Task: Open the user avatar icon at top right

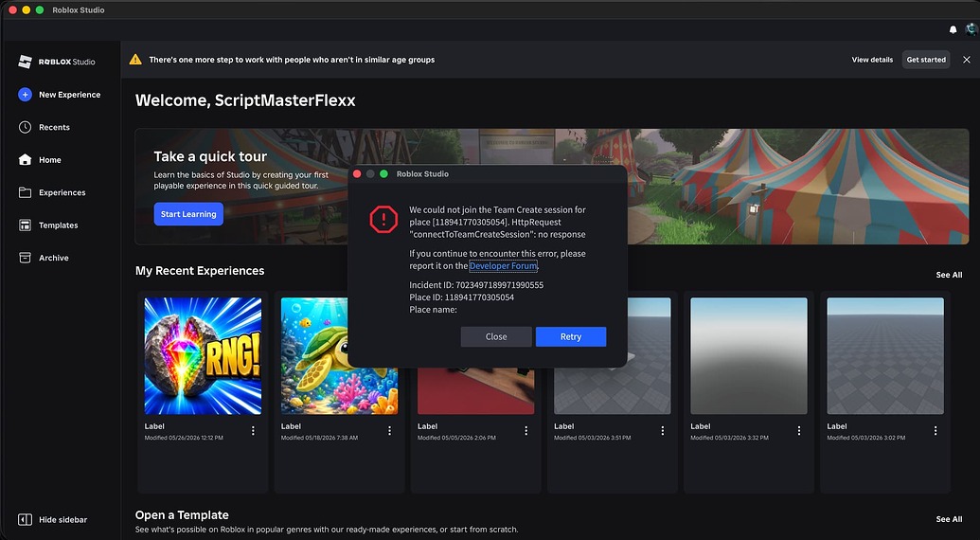Action: 971,29
